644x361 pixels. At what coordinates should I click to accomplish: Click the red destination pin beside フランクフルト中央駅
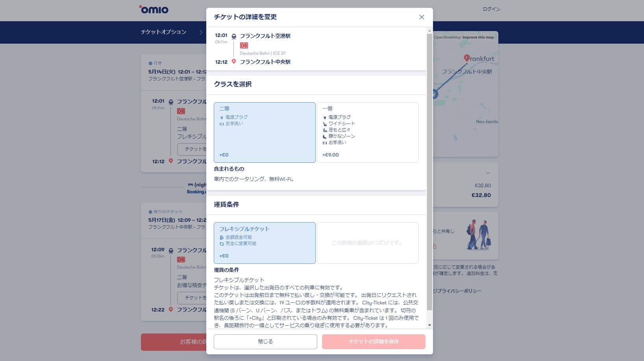[x=234, y=62]
